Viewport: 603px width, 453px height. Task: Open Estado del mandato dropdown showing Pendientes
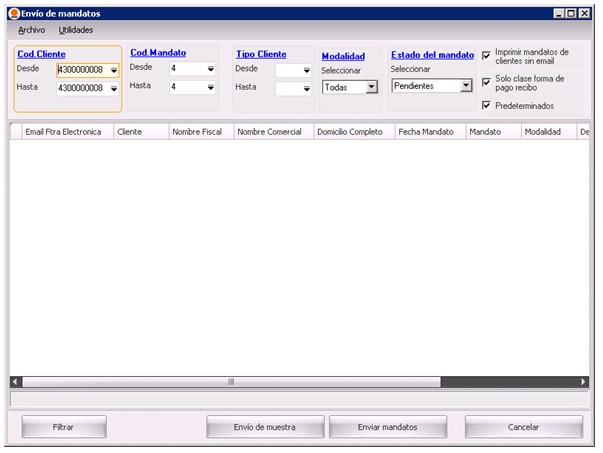click(x=465, y=87)
